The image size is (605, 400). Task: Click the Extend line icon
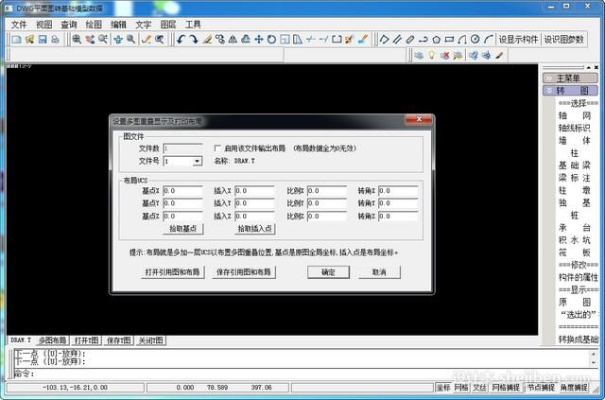[x=323, y=39]
